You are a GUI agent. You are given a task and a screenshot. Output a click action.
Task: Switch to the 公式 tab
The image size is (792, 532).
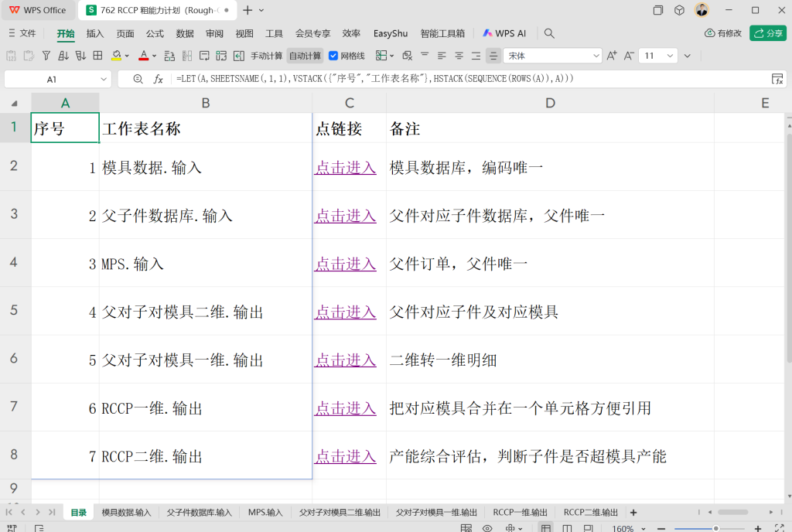click(155, 33)
